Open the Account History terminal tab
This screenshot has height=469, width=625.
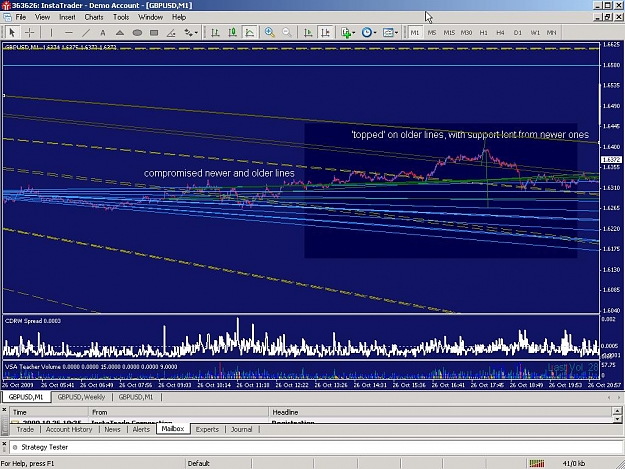pos(69,429)
